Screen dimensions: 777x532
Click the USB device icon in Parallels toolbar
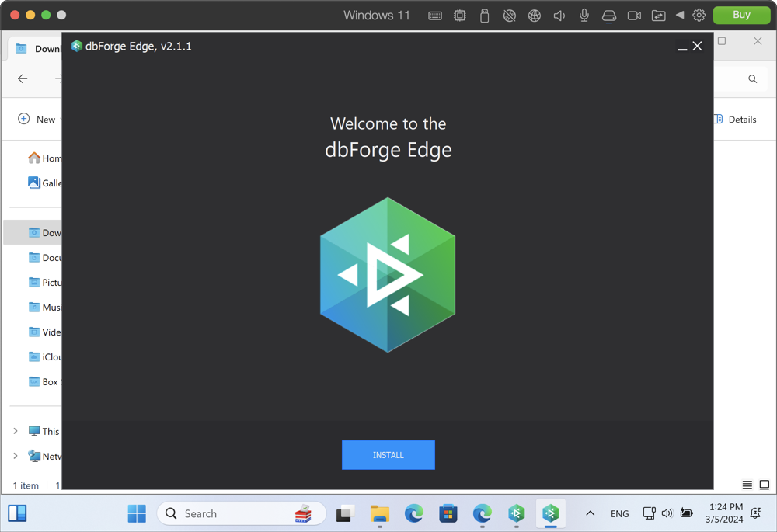tap(485, 16)
